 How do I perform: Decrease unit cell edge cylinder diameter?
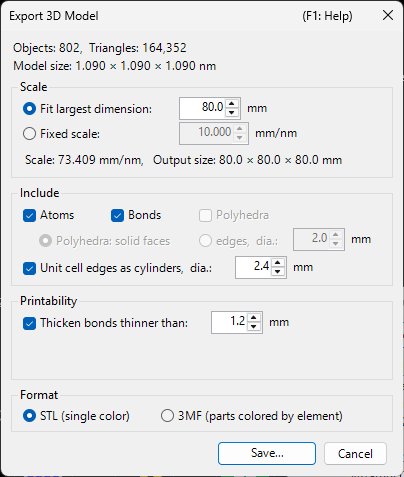point(278,272)
